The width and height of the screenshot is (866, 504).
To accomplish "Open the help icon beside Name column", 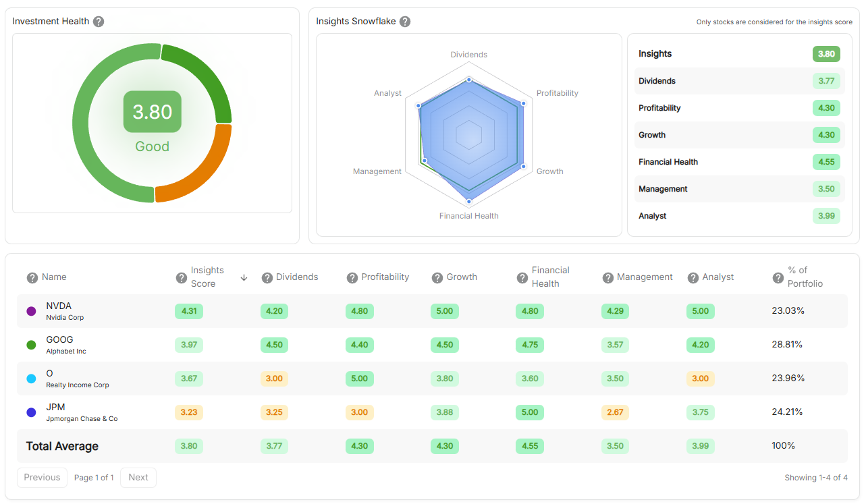I will [x=31, y=277].
